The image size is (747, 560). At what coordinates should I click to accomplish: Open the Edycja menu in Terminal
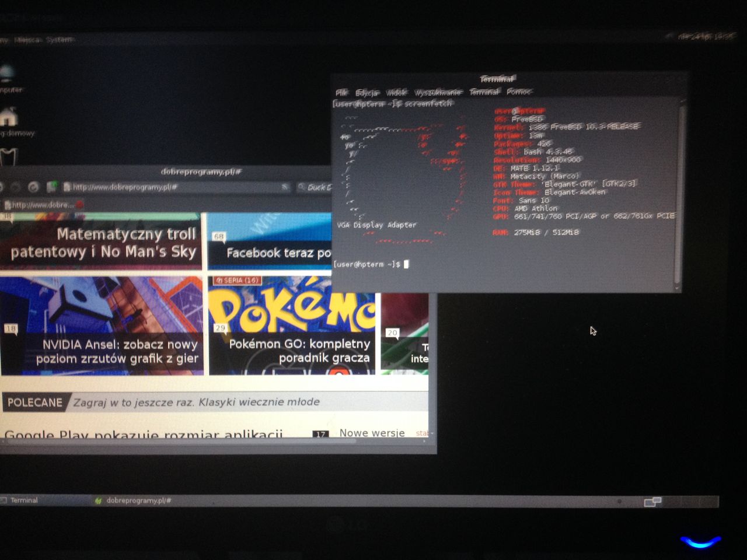pyautogui.click(x=367, y=92)
